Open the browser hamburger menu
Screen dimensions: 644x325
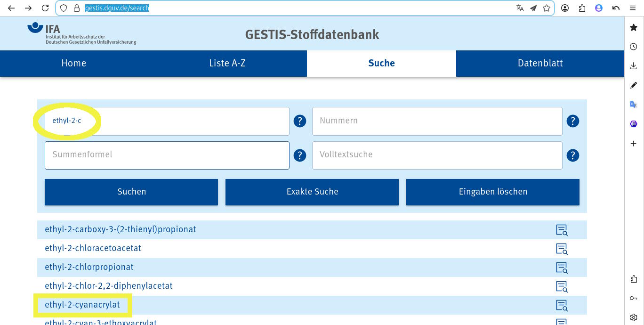(633, 8)
